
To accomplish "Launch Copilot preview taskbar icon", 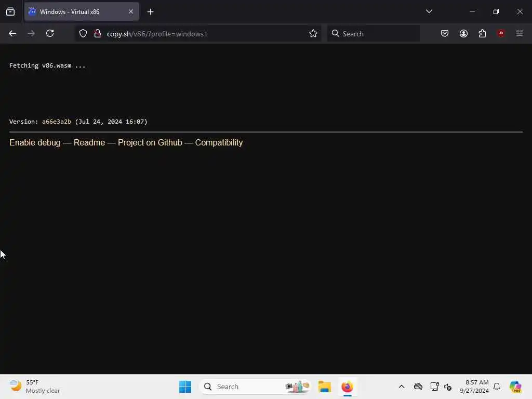I will tap(515, 387).
